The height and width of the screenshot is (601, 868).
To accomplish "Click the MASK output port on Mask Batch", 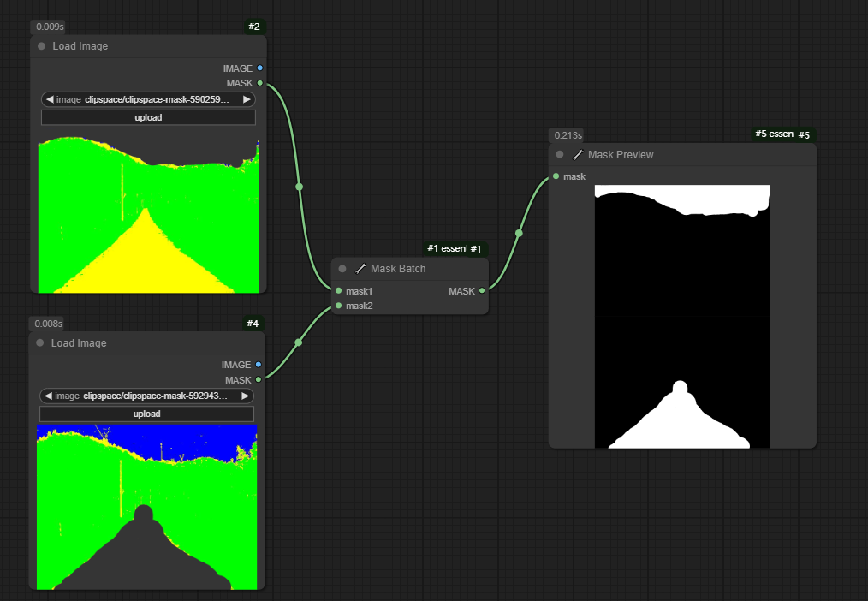I will coord(482,291).
